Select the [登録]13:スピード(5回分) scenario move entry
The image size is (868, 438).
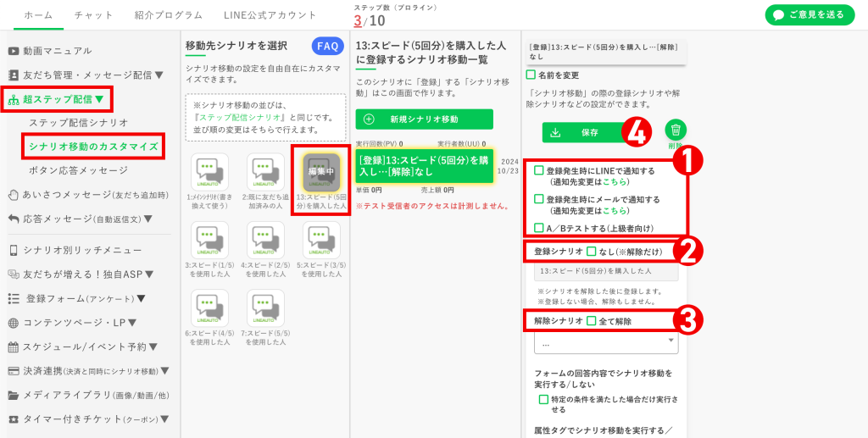pos(424,166)
